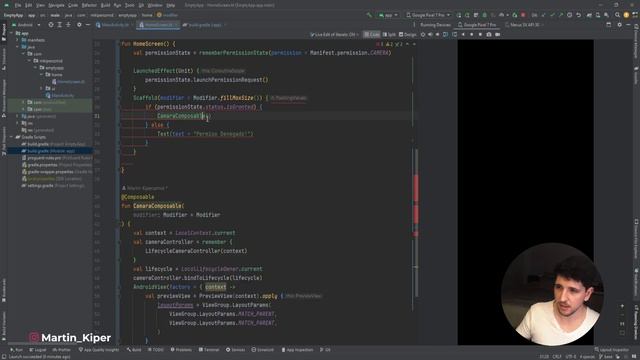Select MainActivity in the project tree
The height and width of the screenshot is (360, 640).
pyautogui.click(x=60, y=96)
